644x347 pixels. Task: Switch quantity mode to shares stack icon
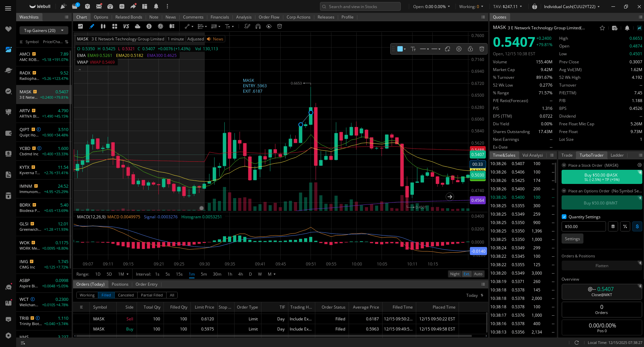click(x=613, y=226)
